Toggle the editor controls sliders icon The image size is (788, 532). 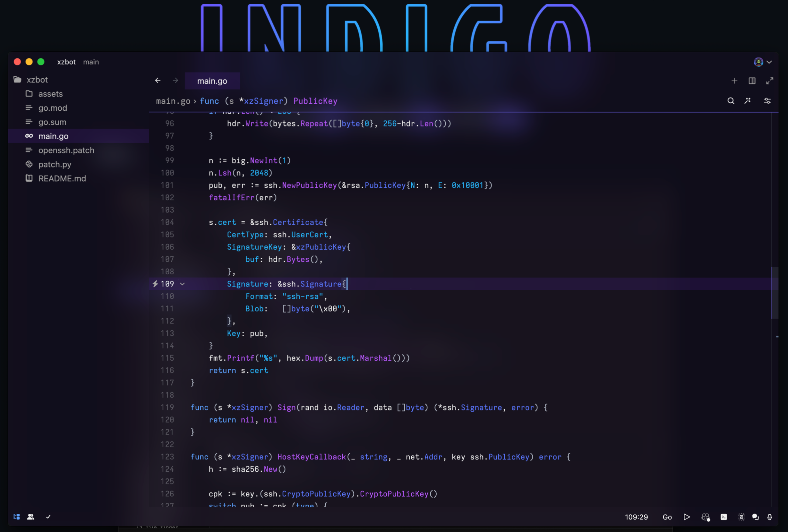pyautogui.click(x=767, y=101)
